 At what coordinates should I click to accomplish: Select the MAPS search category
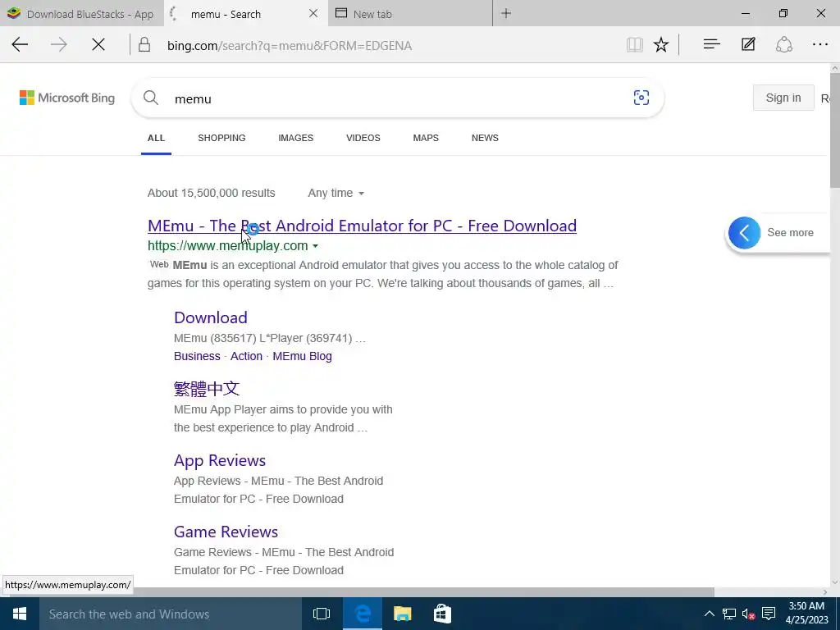pyautogui.click(x=426, y=138)
